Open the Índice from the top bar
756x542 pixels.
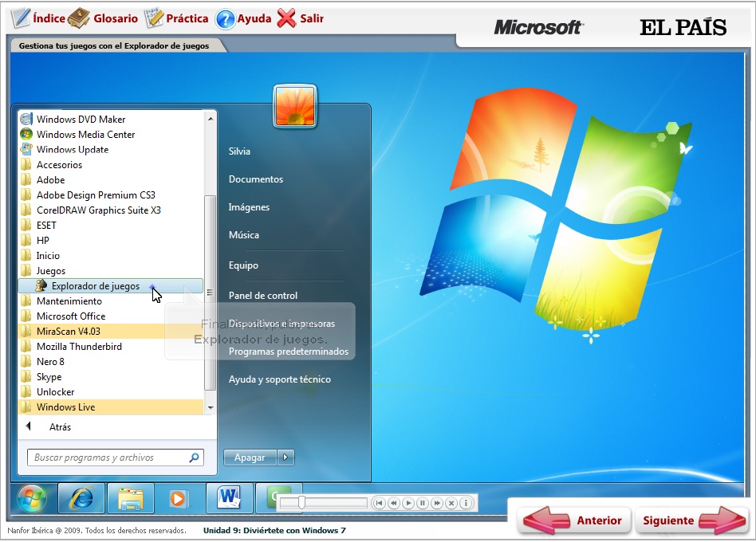coord(38,18)
